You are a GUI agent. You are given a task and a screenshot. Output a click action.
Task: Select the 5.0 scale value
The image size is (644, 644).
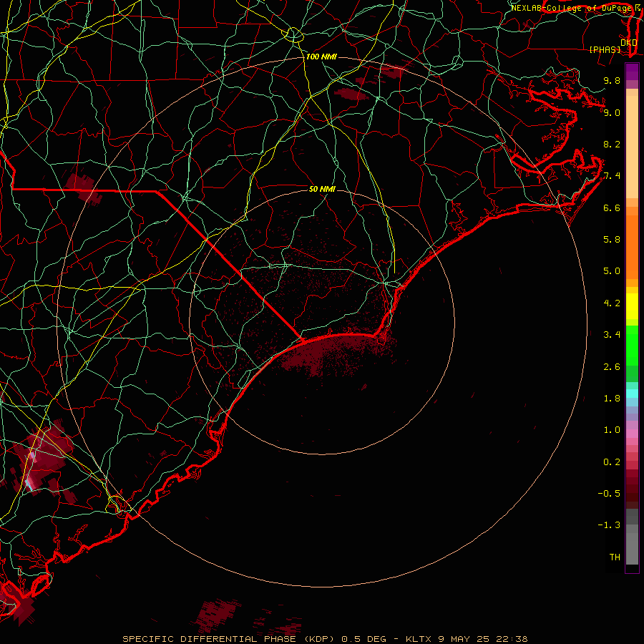tap(612, 271)
